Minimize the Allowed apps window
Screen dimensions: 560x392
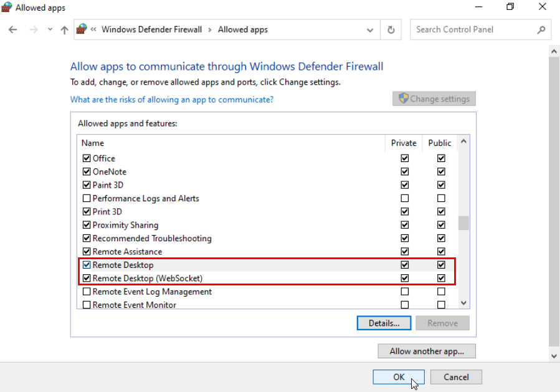click(478, 7)
